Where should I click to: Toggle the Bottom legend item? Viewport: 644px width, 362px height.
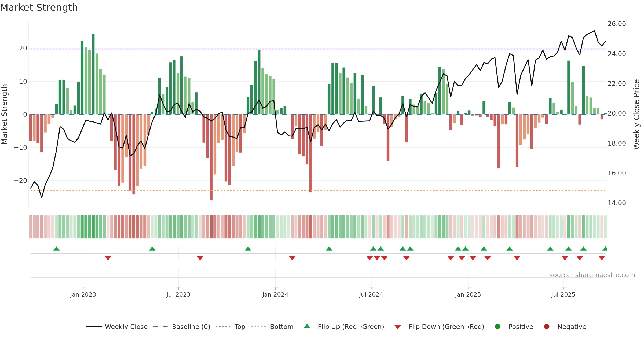point(272,327)
